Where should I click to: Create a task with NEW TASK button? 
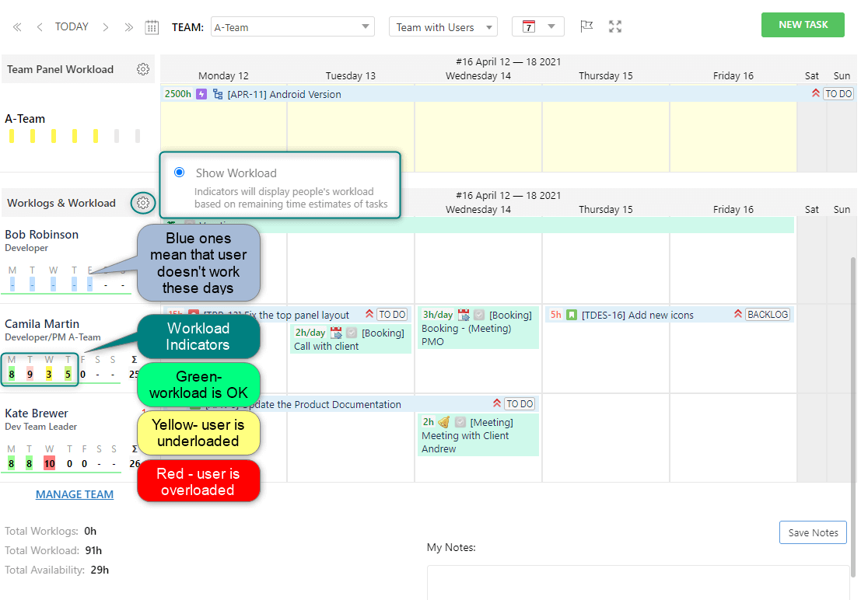coord(803,24)
